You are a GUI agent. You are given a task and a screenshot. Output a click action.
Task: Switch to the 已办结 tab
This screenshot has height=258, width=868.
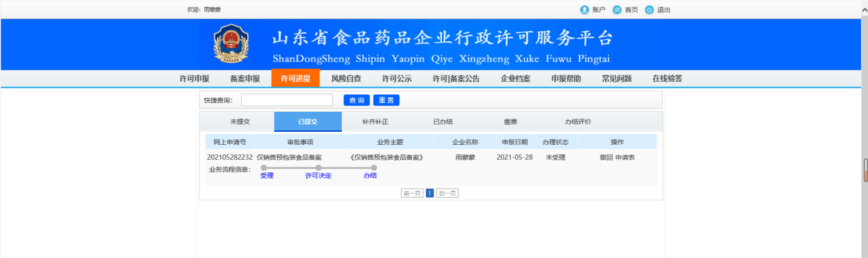[443, 121]
